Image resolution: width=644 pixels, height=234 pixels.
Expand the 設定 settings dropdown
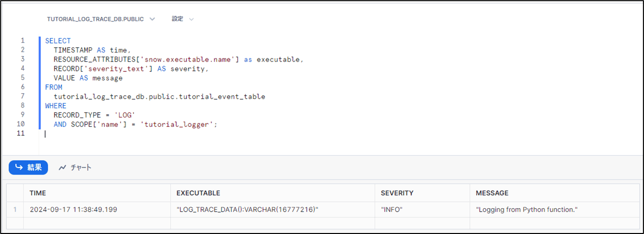[182, 19]
